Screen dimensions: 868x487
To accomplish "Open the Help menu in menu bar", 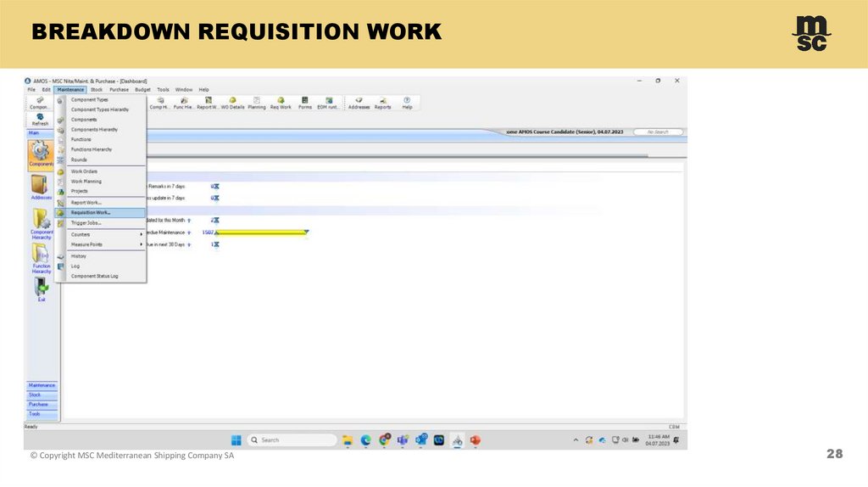I will click(203, 89).
